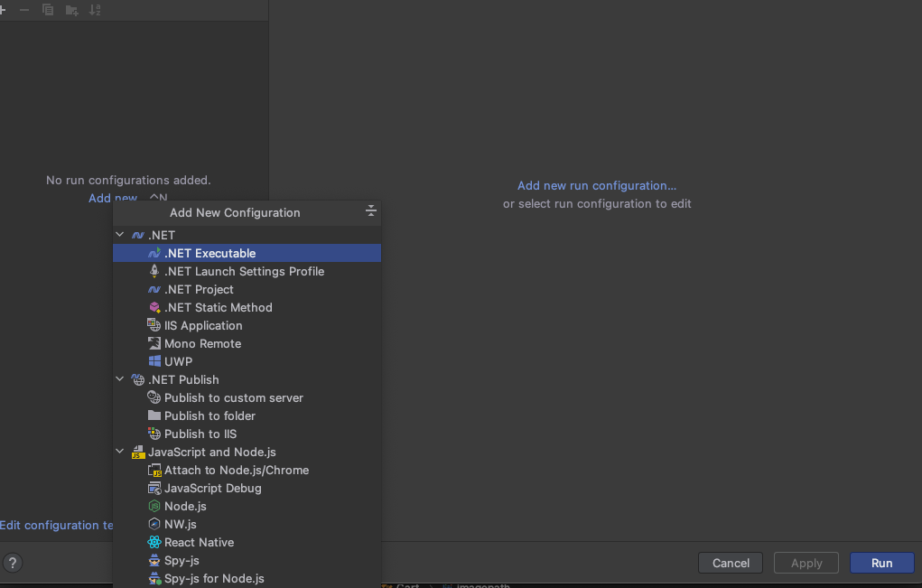Select the React Native configuration entry
Image resolution: width=922 pixels, height=588 pixels.
point(199,542)
